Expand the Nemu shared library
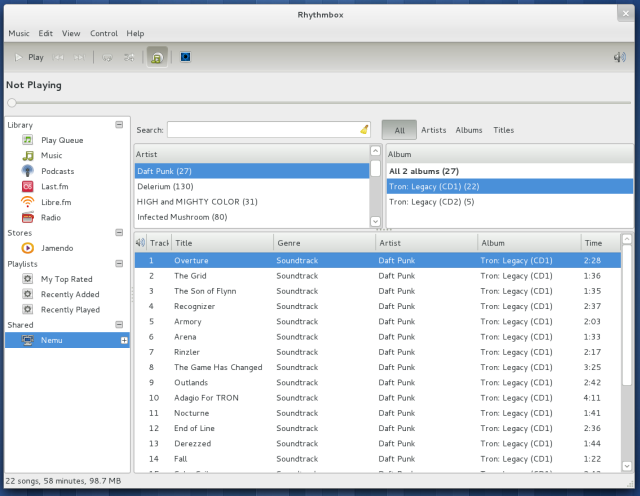The image size is (640, 496). (124, 340)
